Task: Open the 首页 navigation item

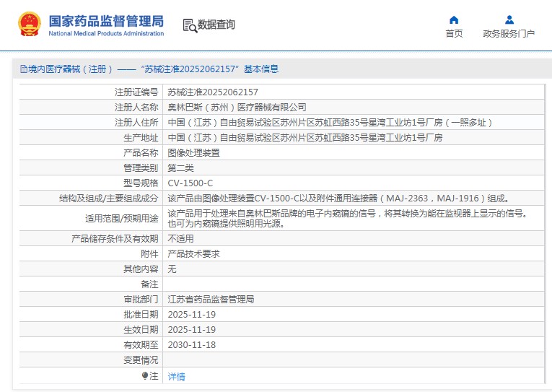Action: 454,33
